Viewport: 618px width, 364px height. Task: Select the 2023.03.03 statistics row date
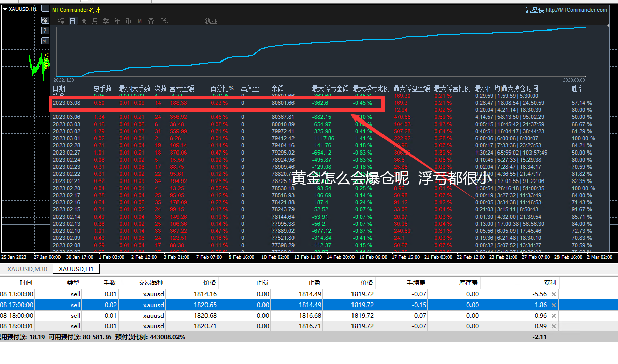click(66, 124)
